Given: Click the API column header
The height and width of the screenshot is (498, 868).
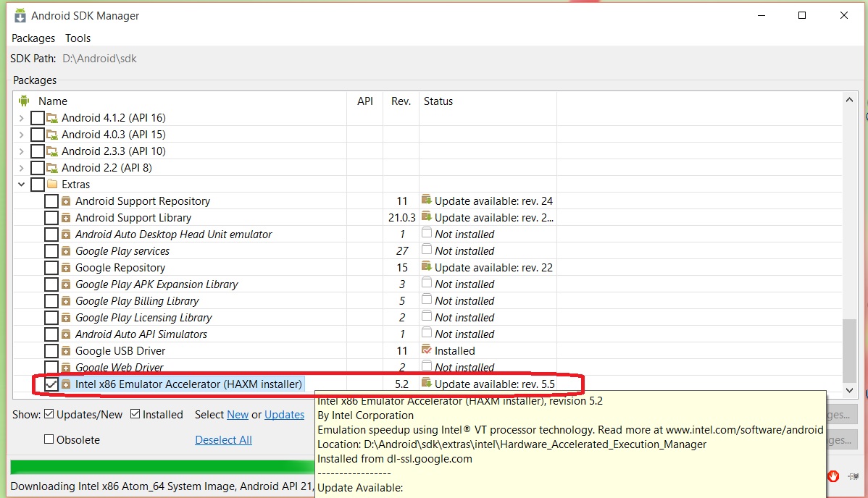Looking at the screenshot, I should (364, 101).
